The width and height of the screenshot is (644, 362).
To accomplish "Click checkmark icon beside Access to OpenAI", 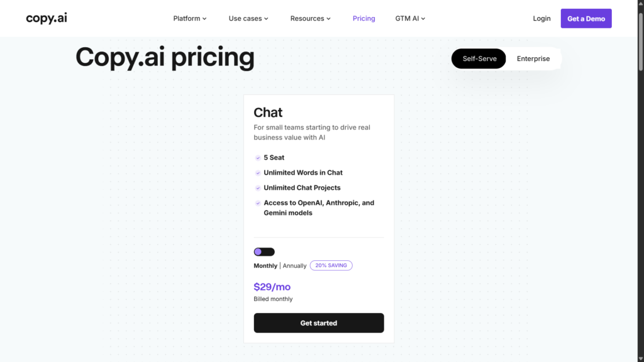I will (258, 203).
